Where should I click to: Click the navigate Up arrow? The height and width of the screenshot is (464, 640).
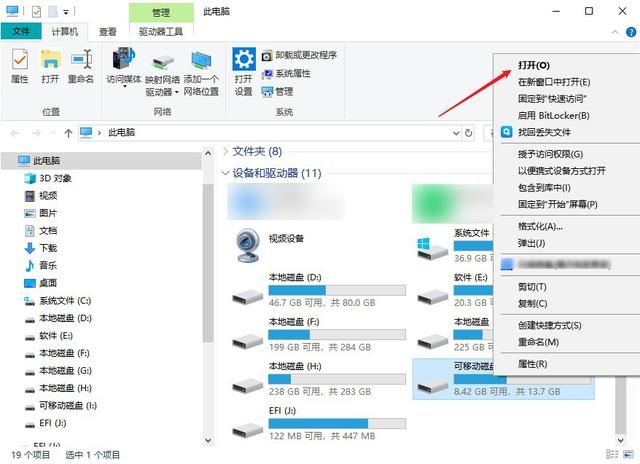pyautogui.click(x=68, y=133)
